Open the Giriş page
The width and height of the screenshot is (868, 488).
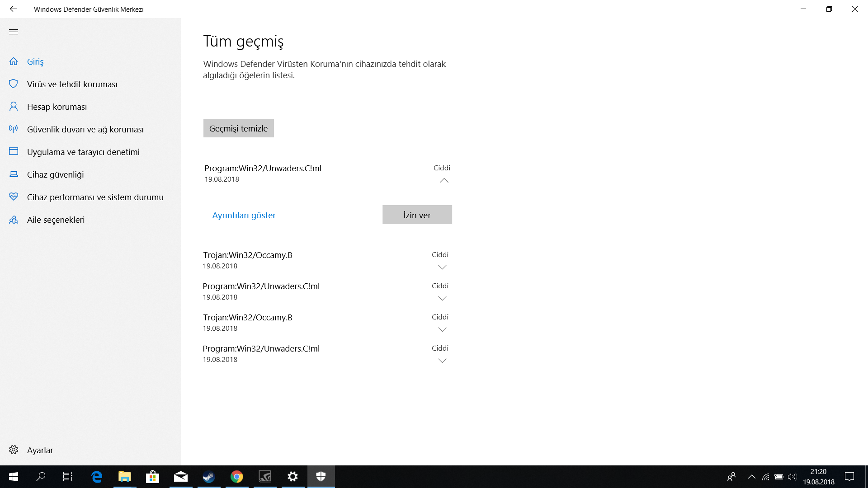[x=35, y=61]
